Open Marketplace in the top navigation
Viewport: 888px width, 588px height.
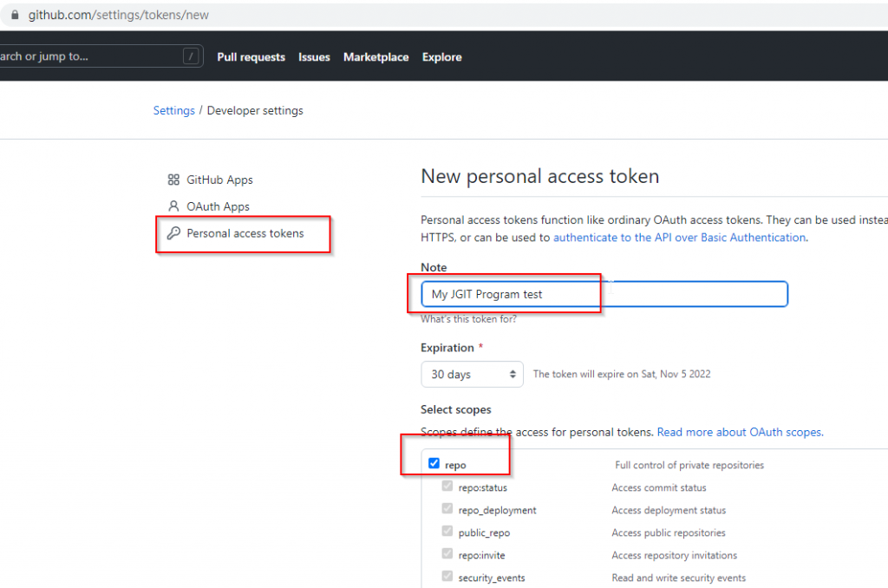(x=376, y=57)
